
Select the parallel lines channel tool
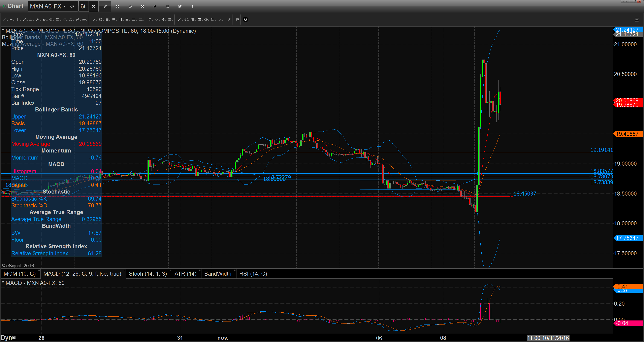pos(94,20)
